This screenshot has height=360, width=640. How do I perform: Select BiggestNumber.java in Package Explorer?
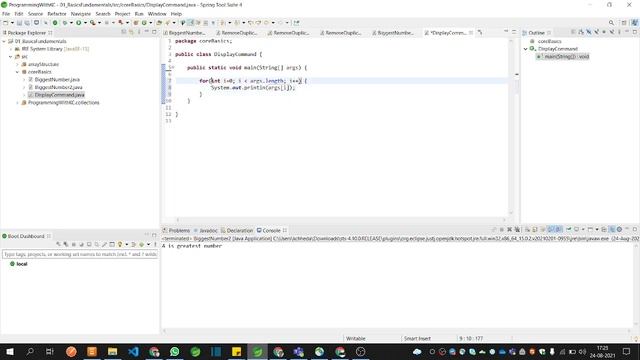pyautogui.click(x=57, y=80)
